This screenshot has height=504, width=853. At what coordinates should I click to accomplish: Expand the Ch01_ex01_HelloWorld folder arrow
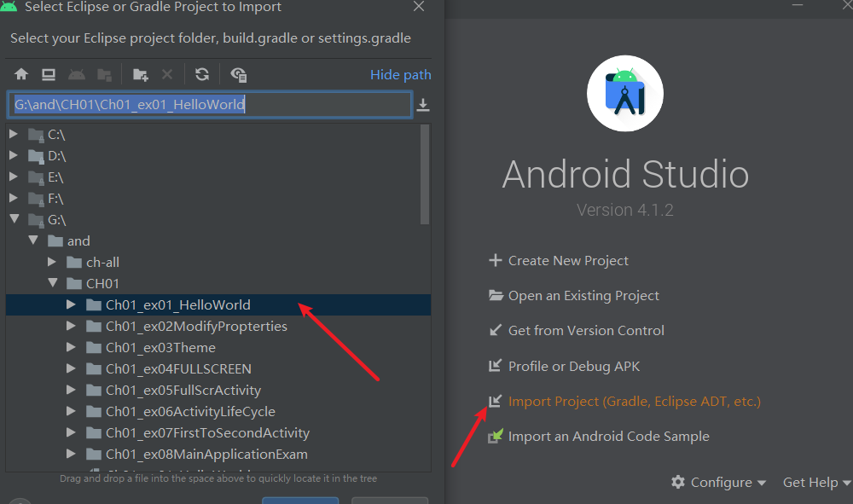[72, 304]
